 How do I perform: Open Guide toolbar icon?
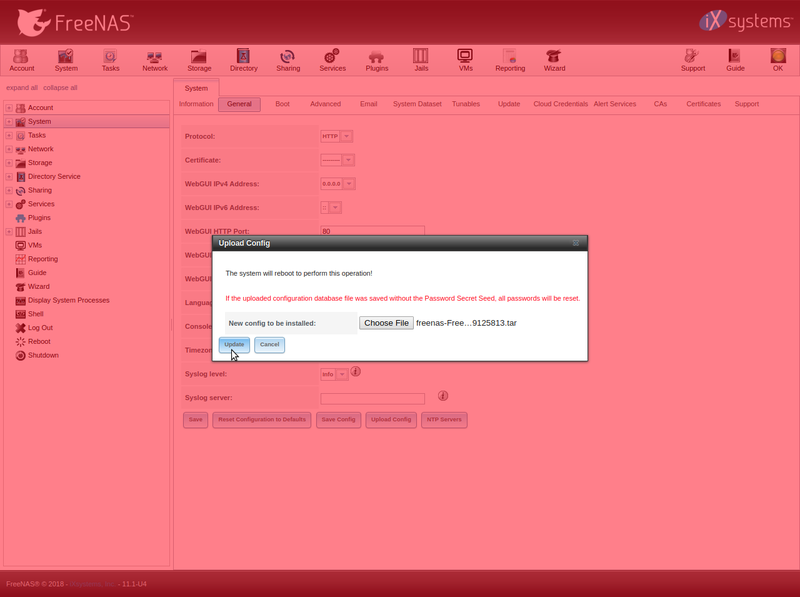735,60
